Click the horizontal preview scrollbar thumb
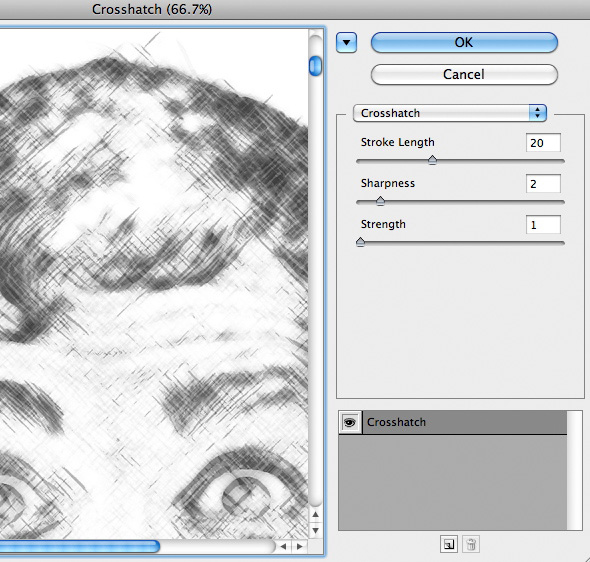The height and width of the screenshot is (562, 590). 79,546
